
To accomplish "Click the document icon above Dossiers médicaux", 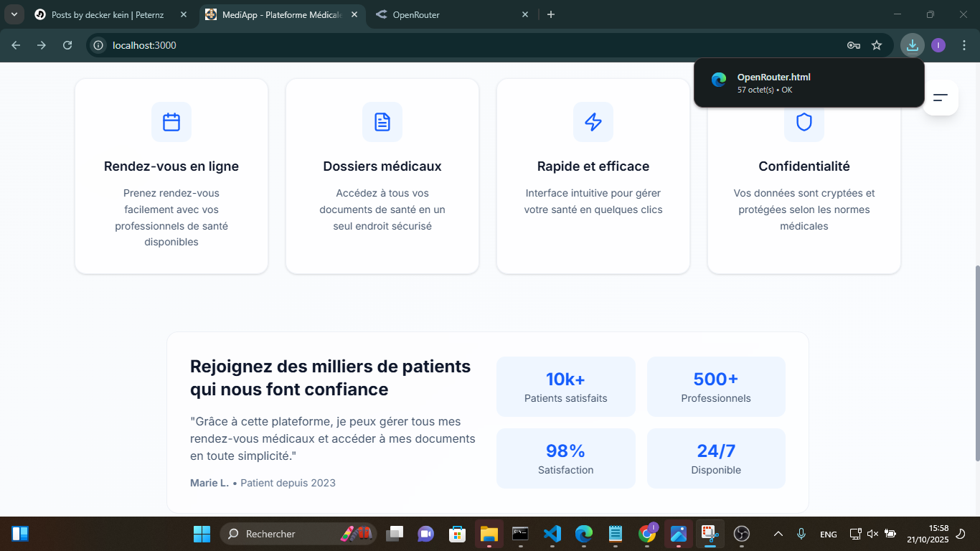I will (x=382, y=122).
